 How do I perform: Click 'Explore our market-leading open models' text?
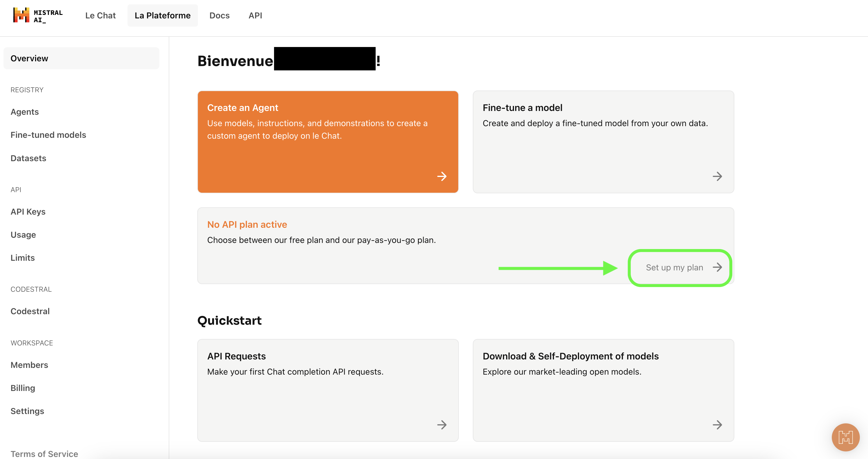point(562,371)
